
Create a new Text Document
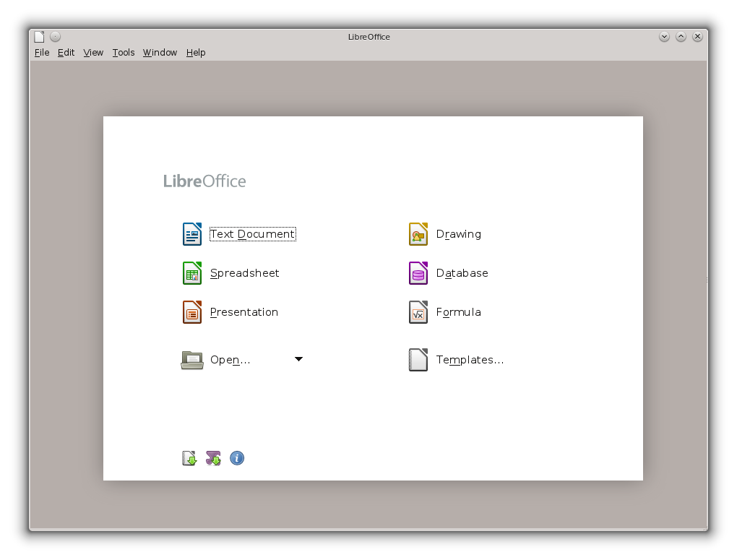tap(252, 233)
